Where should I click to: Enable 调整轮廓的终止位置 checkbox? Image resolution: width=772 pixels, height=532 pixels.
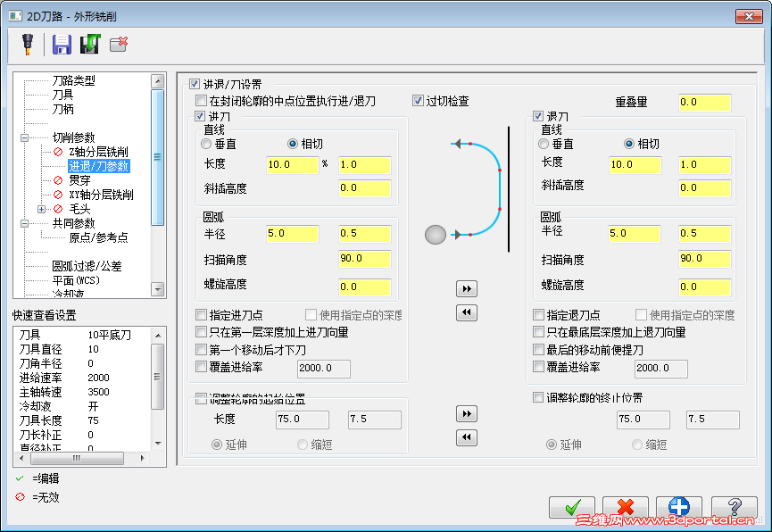pos(538,397)
